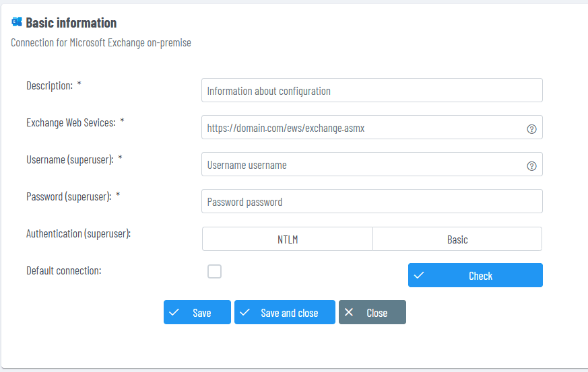This screenshot has width=588, height=372.
Task: Click the help question mark in Username field
Action: pyautogui.click(x=531, y=165)
